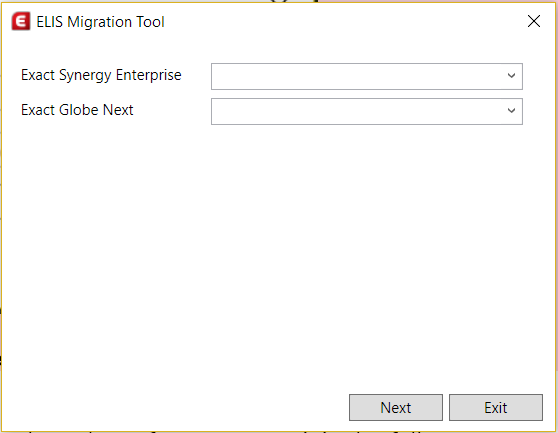Proceed to the next migration step
The image size is (558, 433).
396,407
